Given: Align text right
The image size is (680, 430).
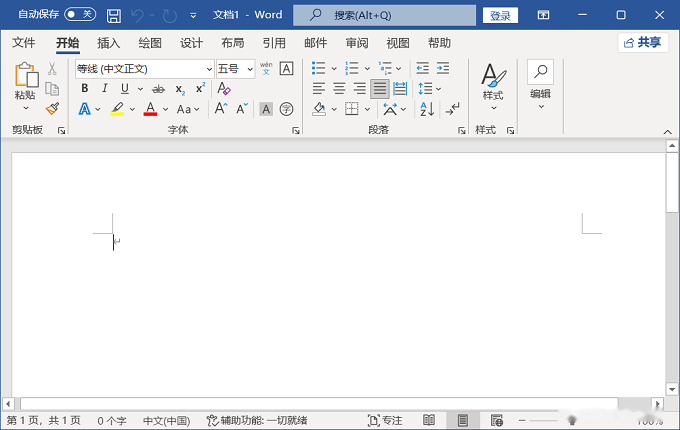Looking at the screenshot, I should click(x=359, y=89).
